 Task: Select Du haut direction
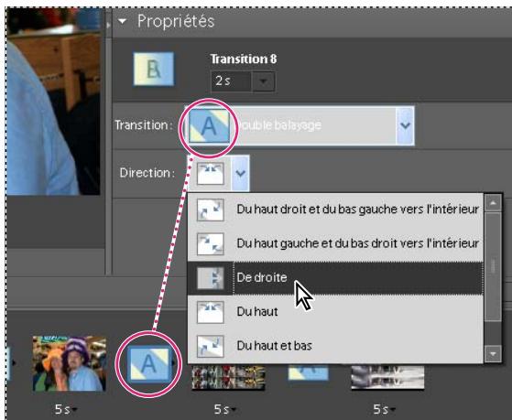pyautogui.click(x=336, y=312)
